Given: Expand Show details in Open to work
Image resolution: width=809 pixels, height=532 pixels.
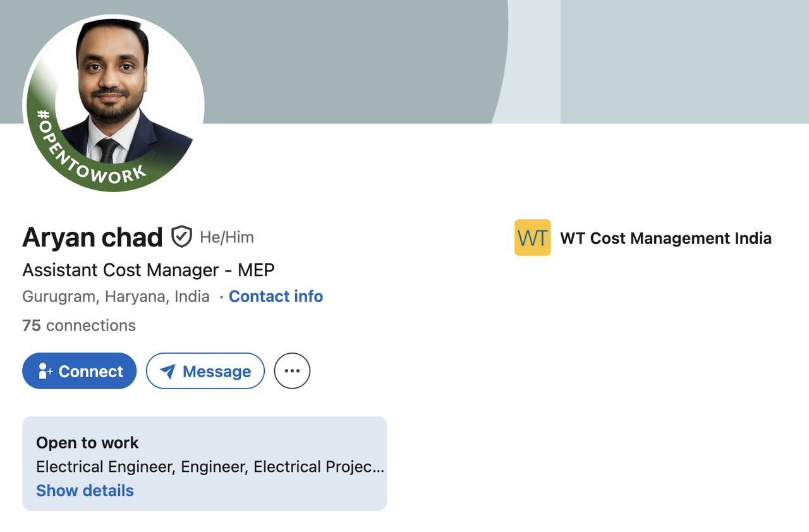Looking at the screenshot, I should coord(85,490).
